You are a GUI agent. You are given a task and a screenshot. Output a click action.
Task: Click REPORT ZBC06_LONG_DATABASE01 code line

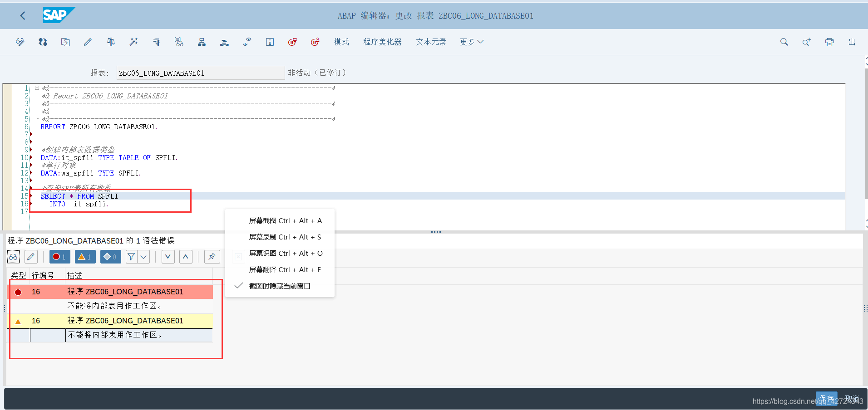coord(99,127)
